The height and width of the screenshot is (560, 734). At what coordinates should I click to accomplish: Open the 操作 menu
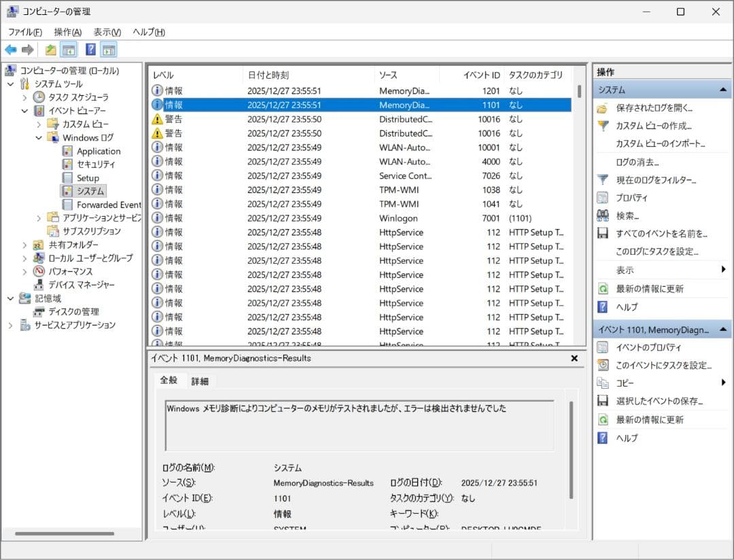(x=67, y=32)
